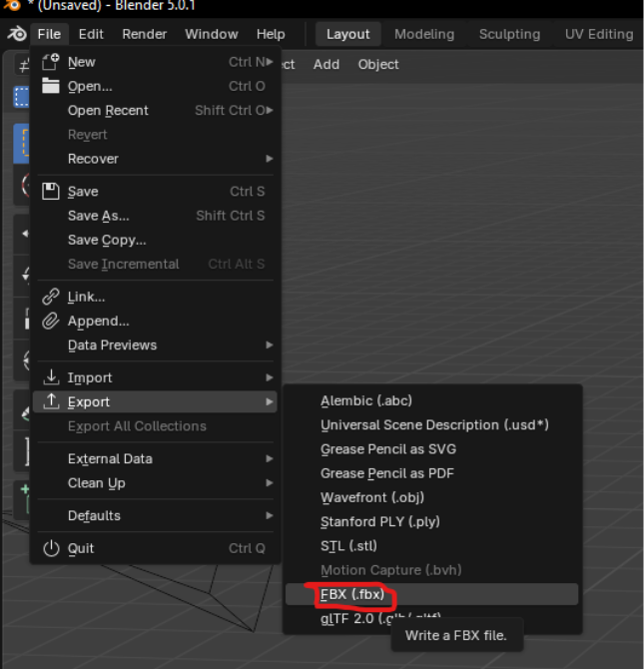Click the Ctrl S shortcut text
The image size is (644, 669).
[x=247, y=191]
